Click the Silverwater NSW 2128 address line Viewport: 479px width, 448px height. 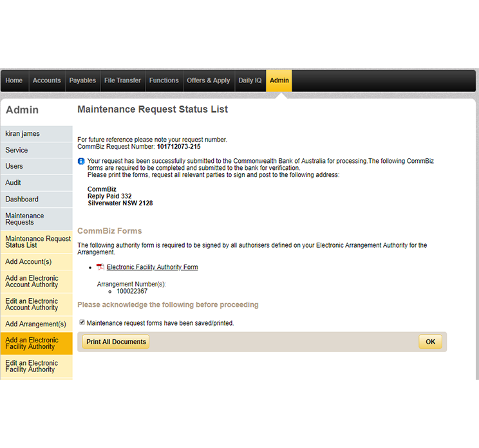(x=120, y=203)
